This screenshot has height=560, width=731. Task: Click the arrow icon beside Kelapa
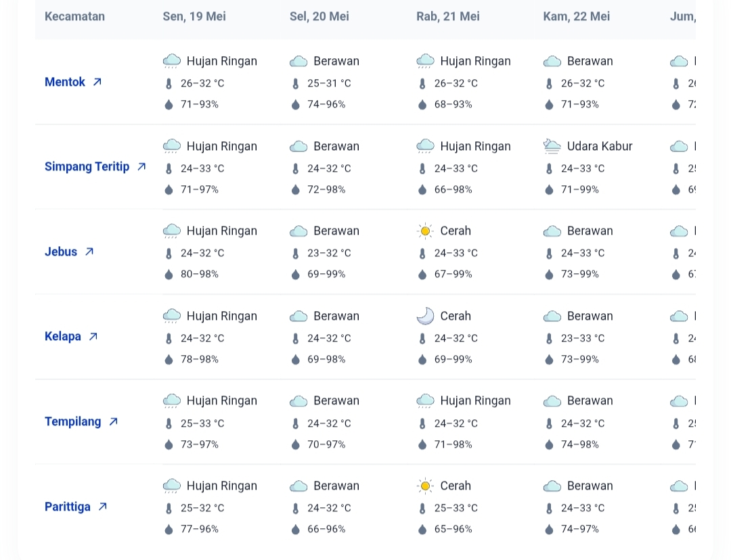[x=93, y=336]
